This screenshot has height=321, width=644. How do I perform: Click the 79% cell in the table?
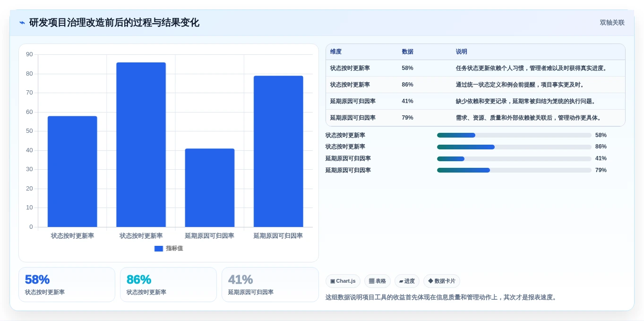(x=407, y=118)
